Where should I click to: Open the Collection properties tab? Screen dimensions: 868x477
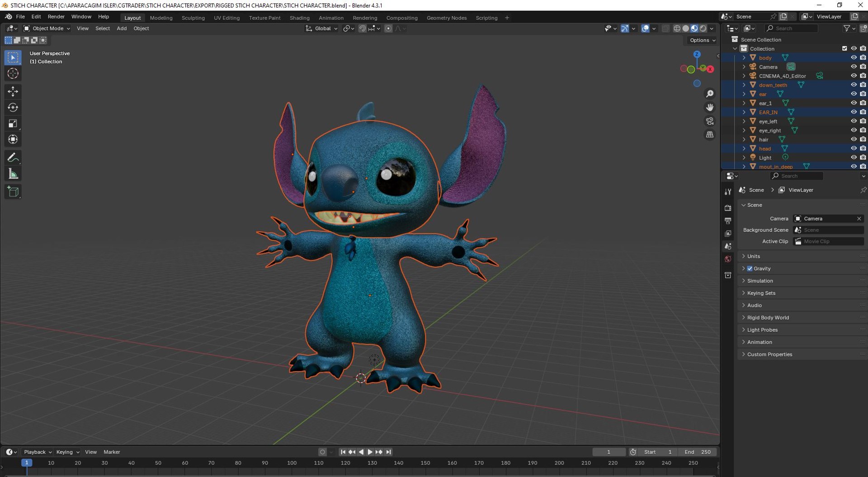[728, 275]
